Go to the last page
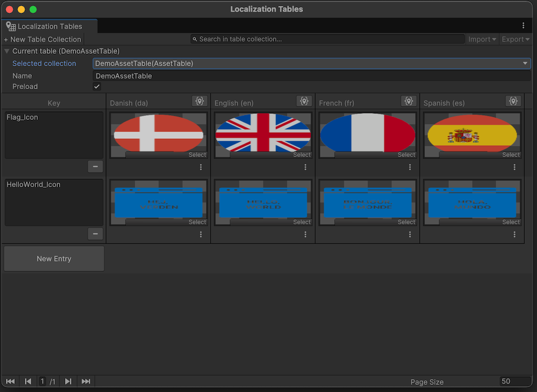This screenshot has width=537, height=392. (x=86, y=381)
